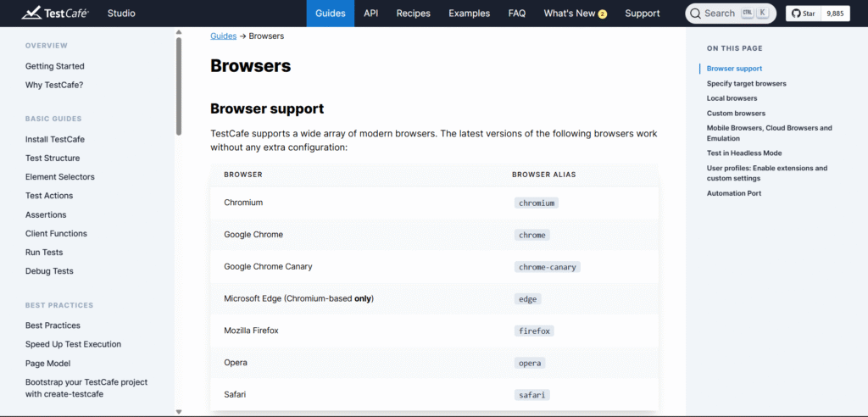Image resolution: width=868 pixels, height=417 pixels.
Task: Open Getting Started in the sidebar
Action: pyautogui.click(x=55, y=66)
